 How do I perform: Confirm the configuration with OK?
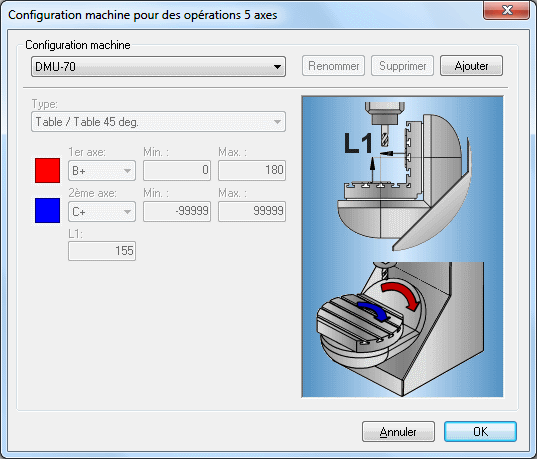coord(480,432)
